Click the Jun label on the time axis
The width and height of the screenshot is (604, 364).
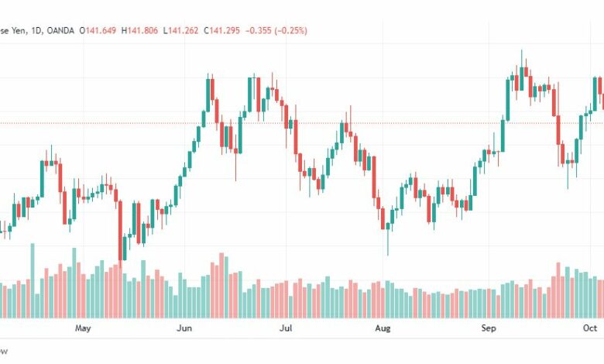click(184, 328)
